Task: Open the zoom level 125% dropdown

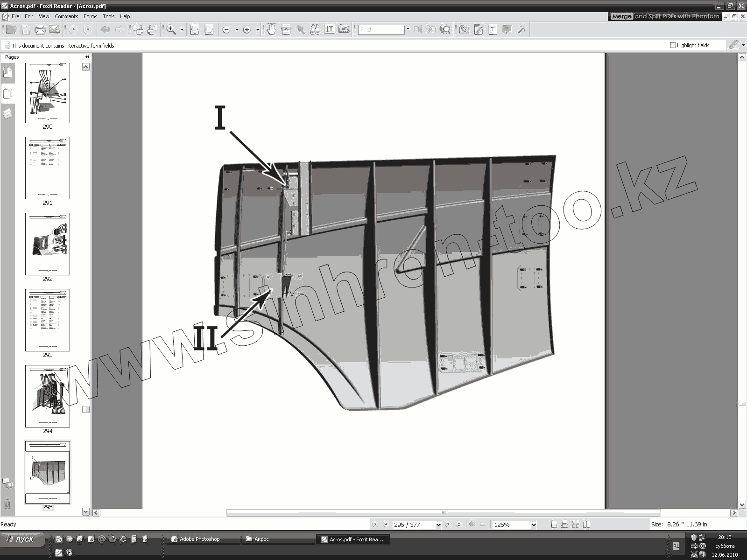Action: (534, 525)
